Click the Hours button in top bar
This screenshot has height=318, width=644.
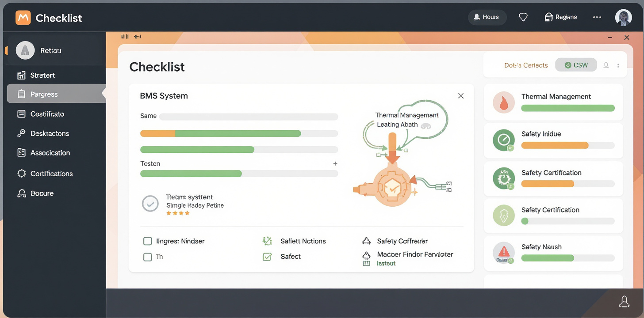click(486, 17)
